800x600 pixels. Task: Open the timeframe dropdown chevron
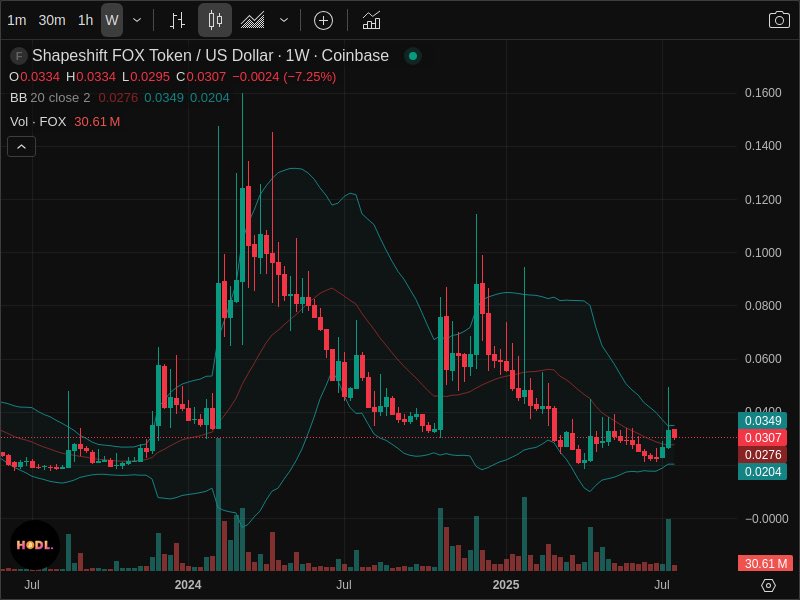(137, 20)
